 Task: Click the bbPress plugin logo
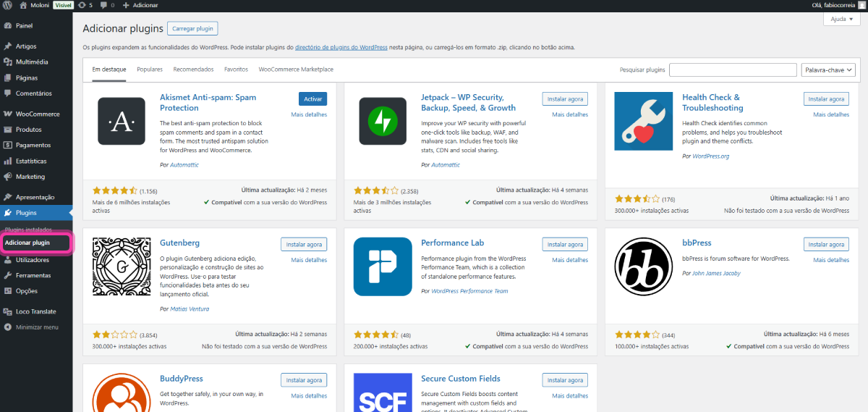644,266
